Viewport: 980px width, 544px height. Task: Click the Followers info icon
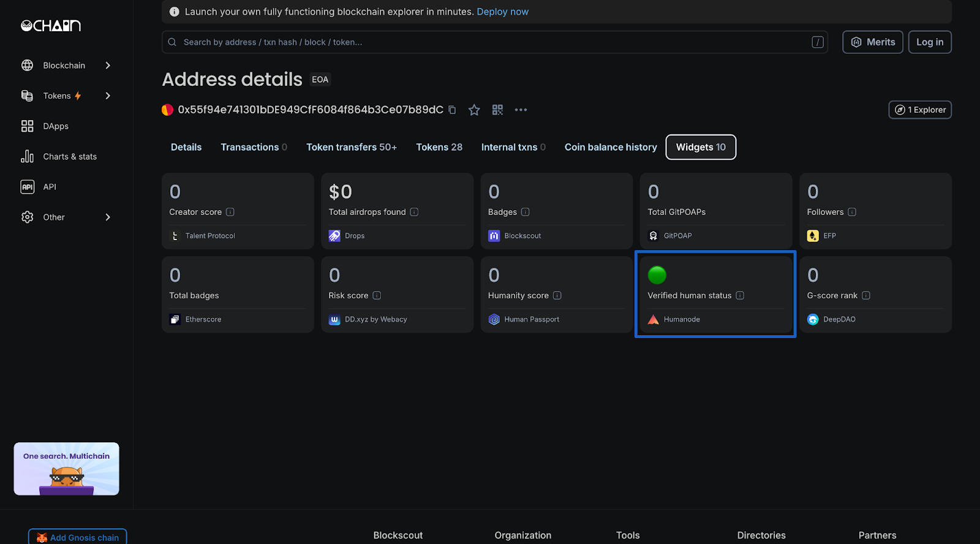852,212
